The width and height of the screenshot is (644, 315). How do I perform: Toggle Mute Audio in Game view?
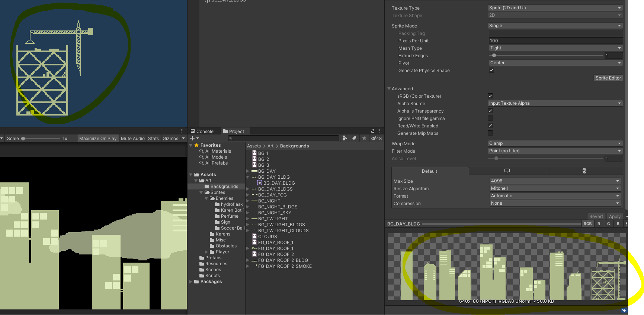click(x=133, y=138)
